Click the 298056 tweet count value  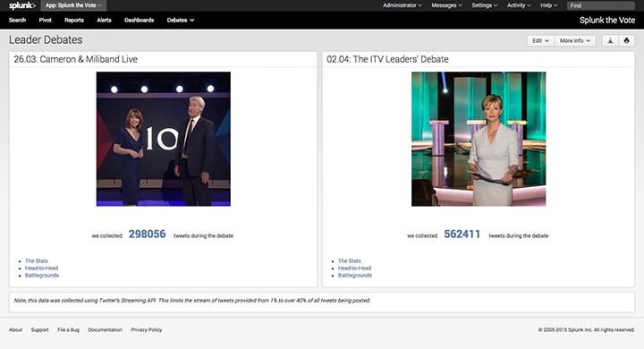pos(147,234)
